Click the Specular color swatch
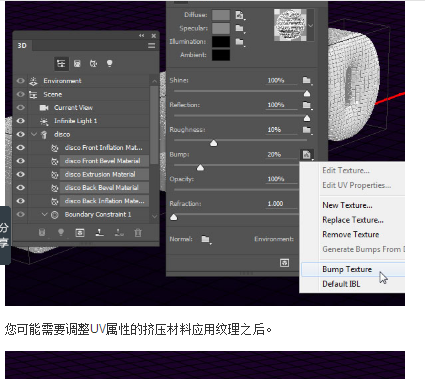Screen dimensions: 425x379 pos(221,28)
